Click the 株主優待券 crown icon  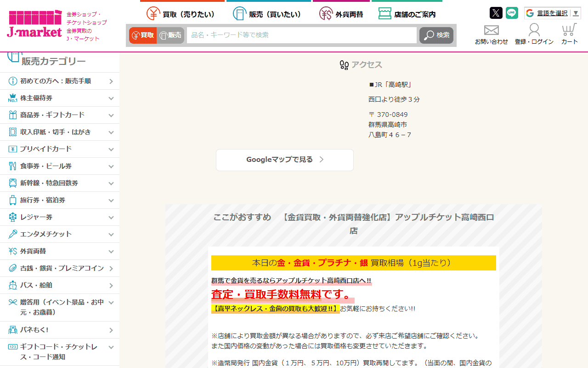pyautogui.click(x=12, y=98)
